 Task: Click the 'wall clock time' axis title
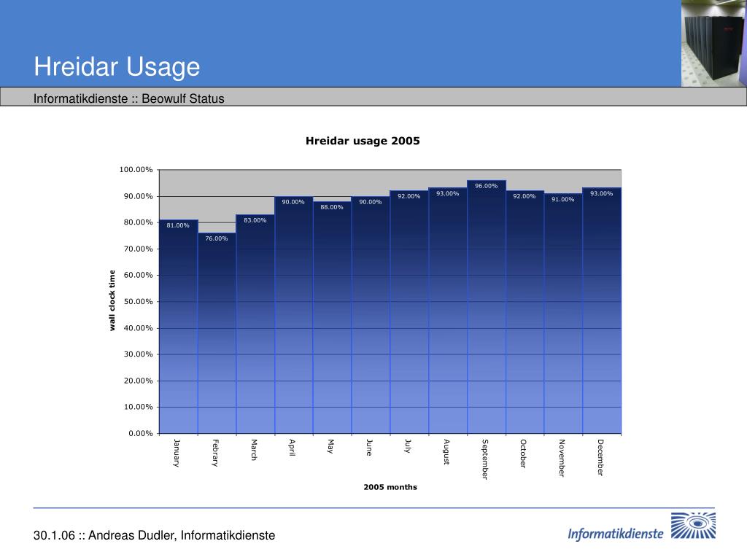[112, 300]
